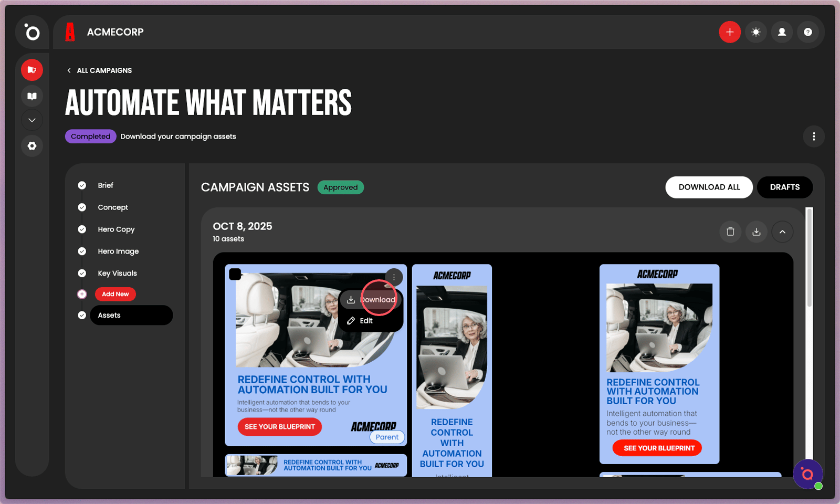Screen dimensions: 840x504
Task: Click the red plus create button
Action: click(x=730, y=32)
